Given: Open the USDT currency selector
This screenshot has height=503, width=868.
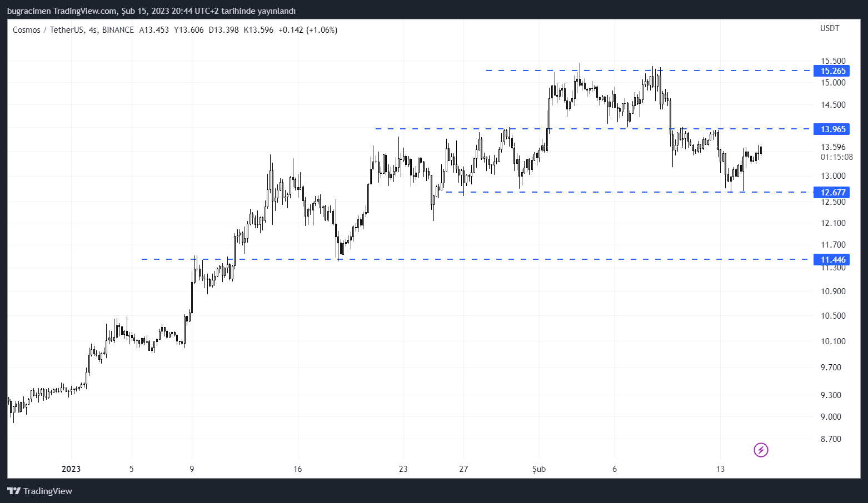Looking at the screenshot, I should click(x=830, y=28).
